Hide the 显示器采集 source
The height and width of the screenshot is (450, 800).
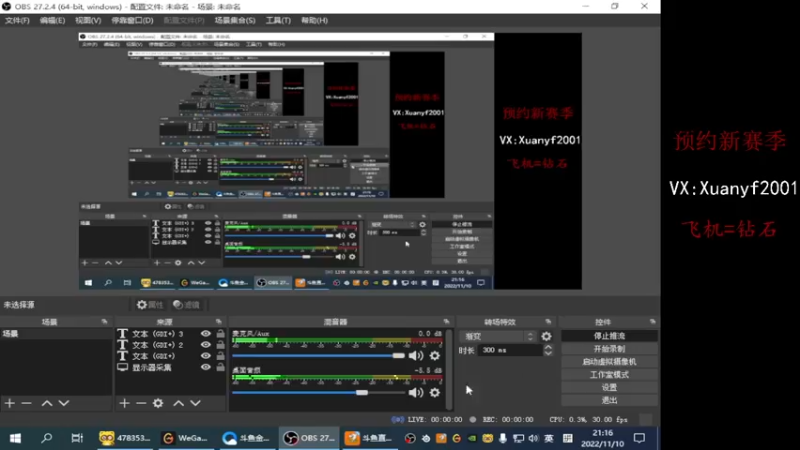(x=206, y=367)
